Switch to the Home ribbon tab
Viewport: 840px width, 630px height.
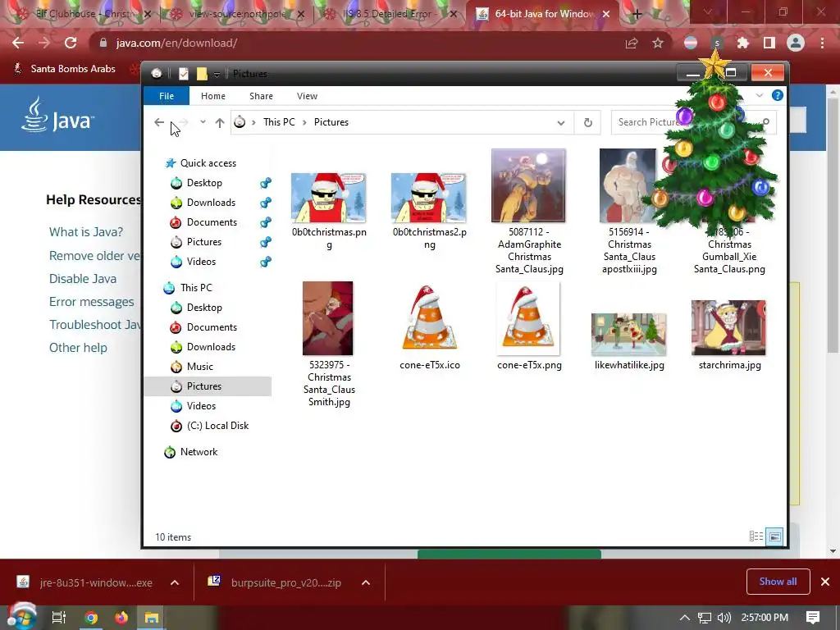(213, 96)
